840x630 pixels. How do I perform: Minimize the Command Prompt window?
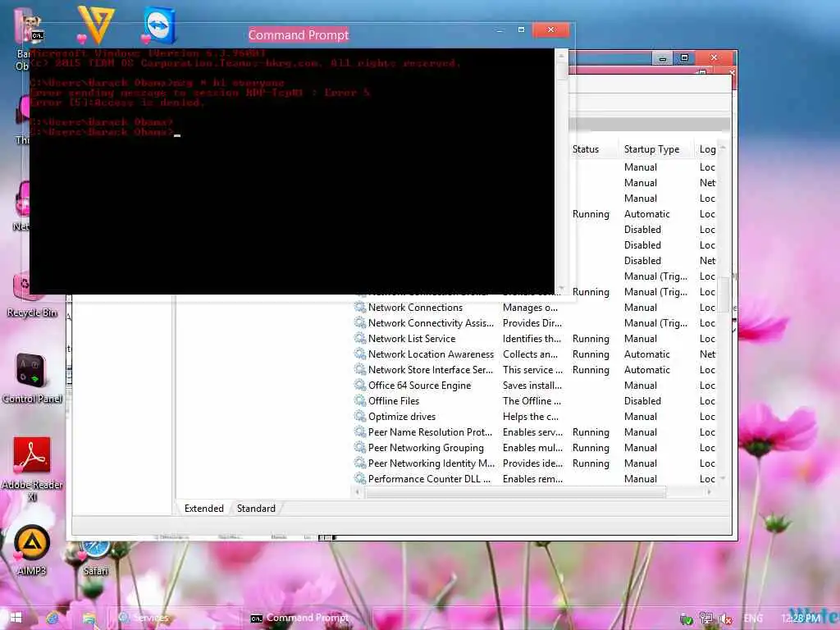tap(500, 30)
